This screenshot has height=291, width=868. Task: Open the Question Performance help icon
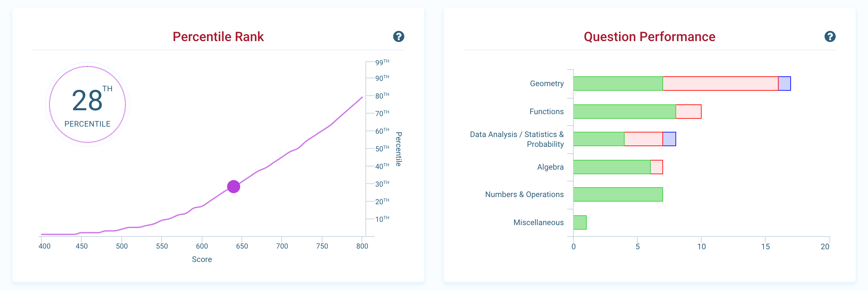(829, 37)
